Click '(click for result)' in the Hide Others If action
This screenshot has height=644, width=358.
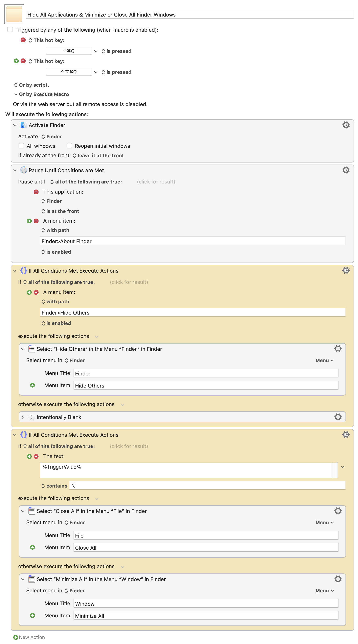(x=129, y=282)
